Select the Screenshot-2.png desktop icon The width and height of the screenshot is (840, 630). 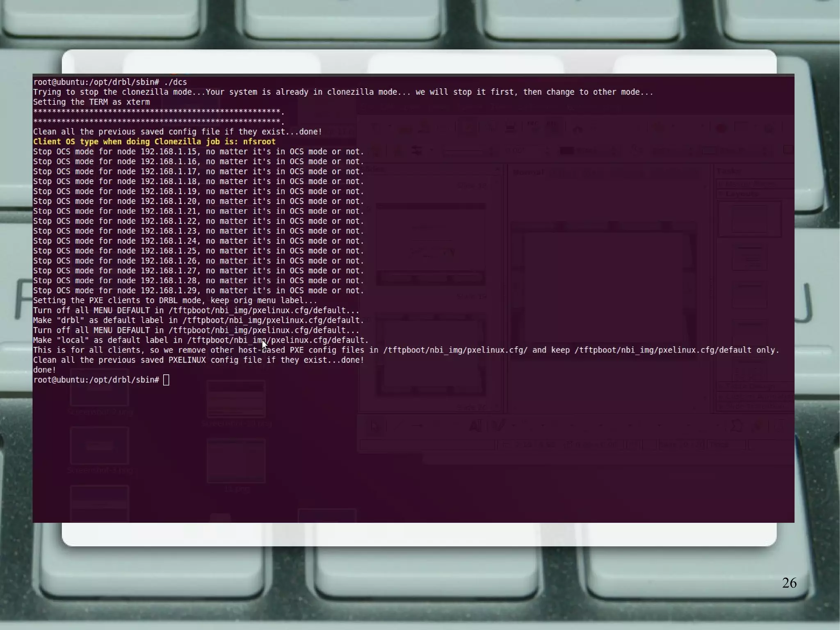pos(99,389)
